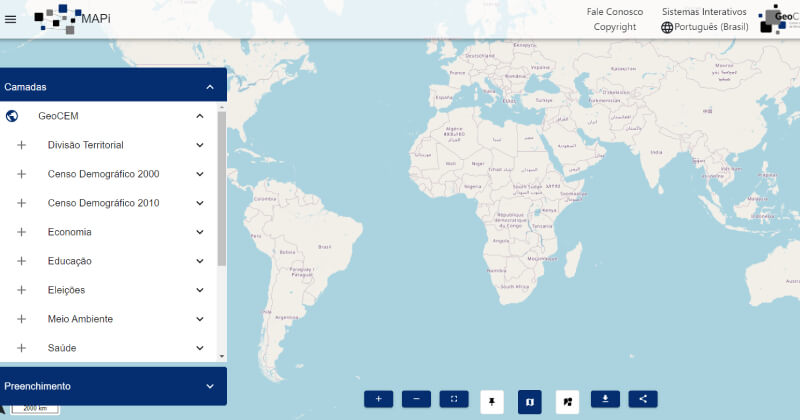
Task: Click the GeoCEM globe icon
Action: pyautogui.click(x=12, y=116)
